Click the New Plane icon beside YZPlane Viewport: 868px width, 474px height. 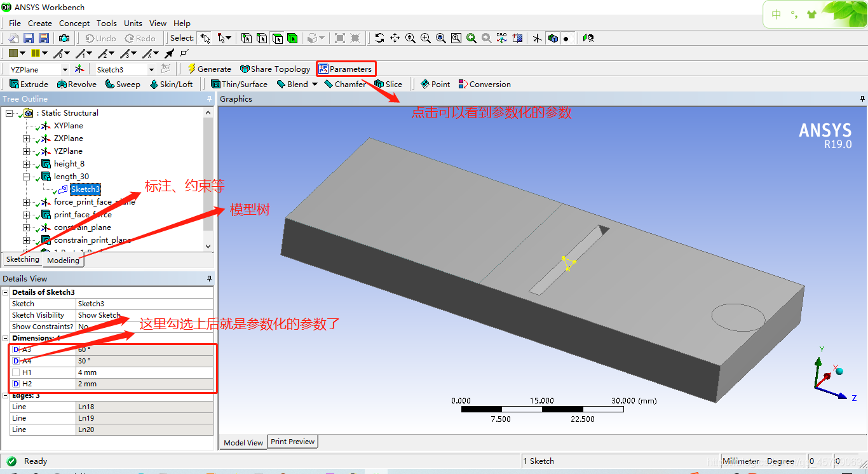[79, 69]
